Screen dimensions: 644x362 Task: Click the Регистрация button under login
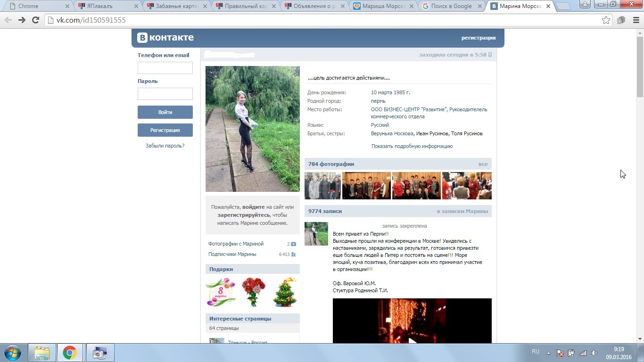[165, 130]
